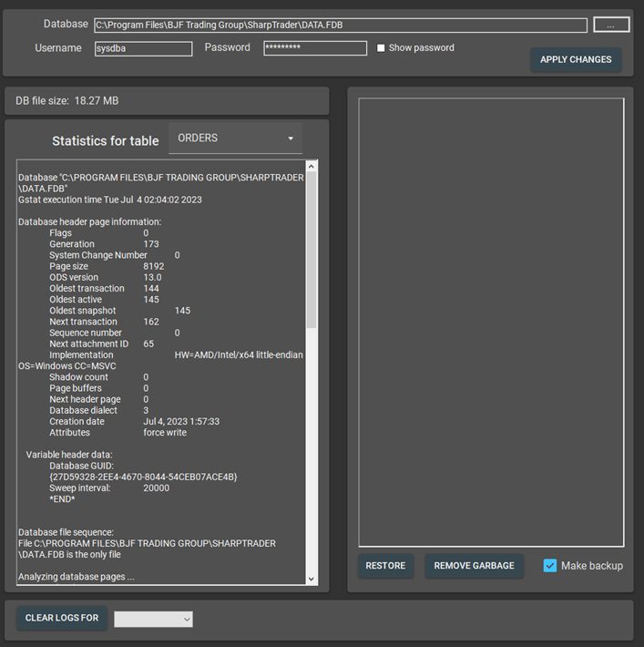The width and height of the screenshot is (644, 647).
Task: Click the statistics scrollbar up arrow
Action: pyautogui.click(x=312, y=166)
